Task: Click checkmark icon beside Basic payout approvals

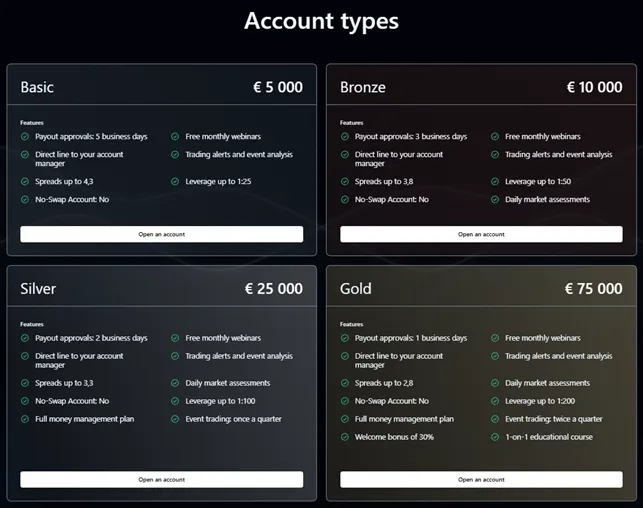Action: coord(25,137)
